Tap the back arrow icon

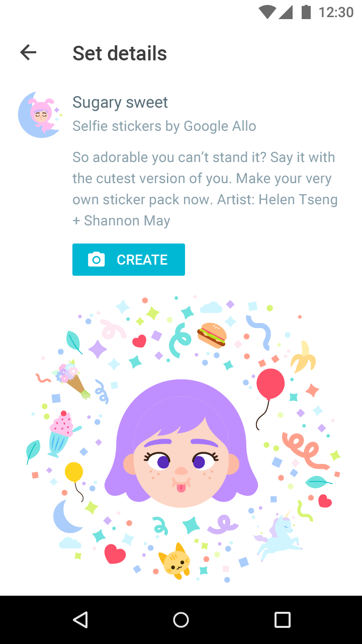click(x=28, y=53)
